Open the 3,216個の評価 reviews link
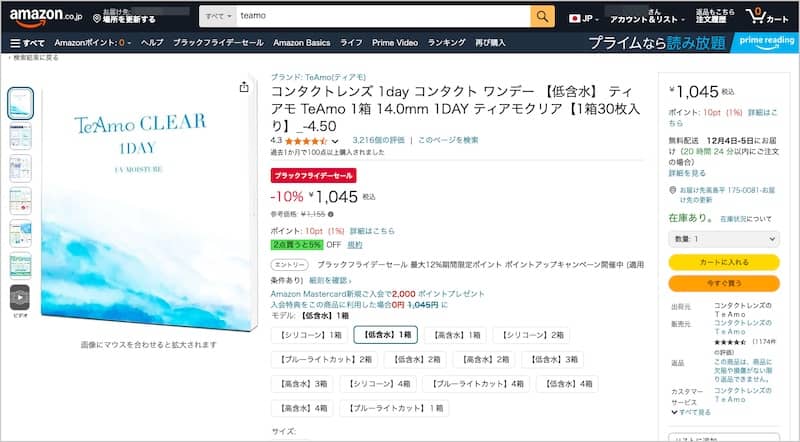The image size is (800, 442). point(378,140)
